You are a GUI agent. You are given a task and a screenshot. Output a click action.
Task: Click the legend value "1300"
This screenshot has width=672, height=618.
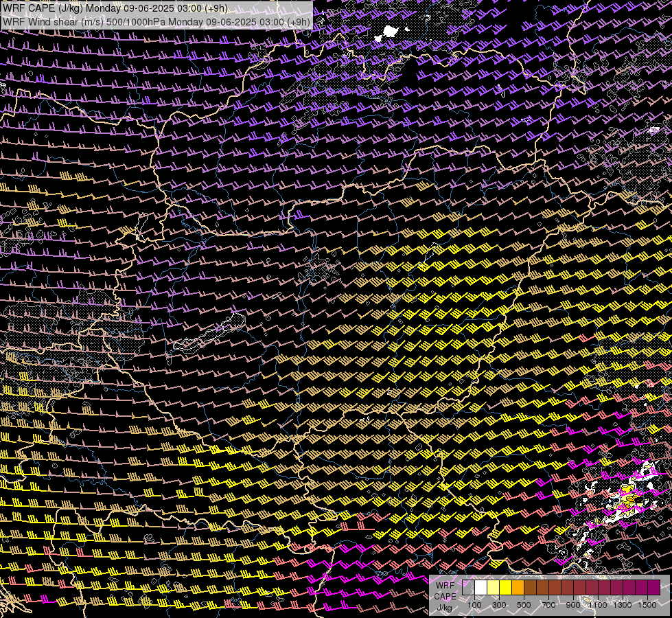point(623,605)
